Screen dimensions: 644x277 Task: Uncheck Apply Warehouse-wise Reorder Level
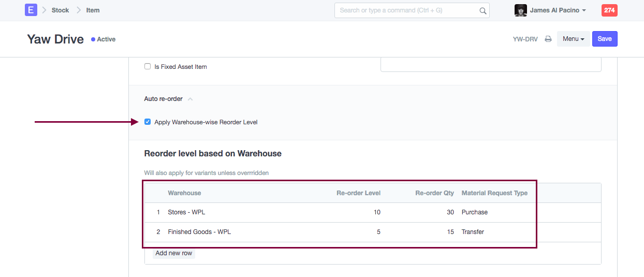point(148,122)
